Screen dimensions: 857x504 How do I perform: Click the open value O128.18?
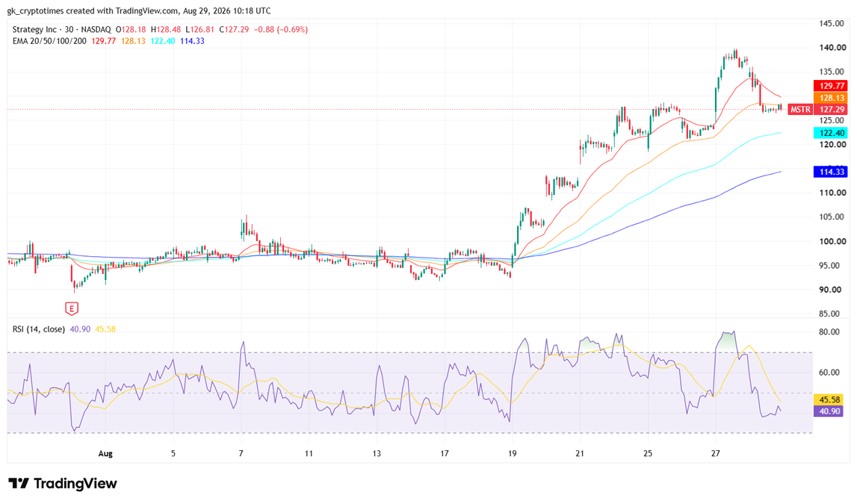[131, 29]
